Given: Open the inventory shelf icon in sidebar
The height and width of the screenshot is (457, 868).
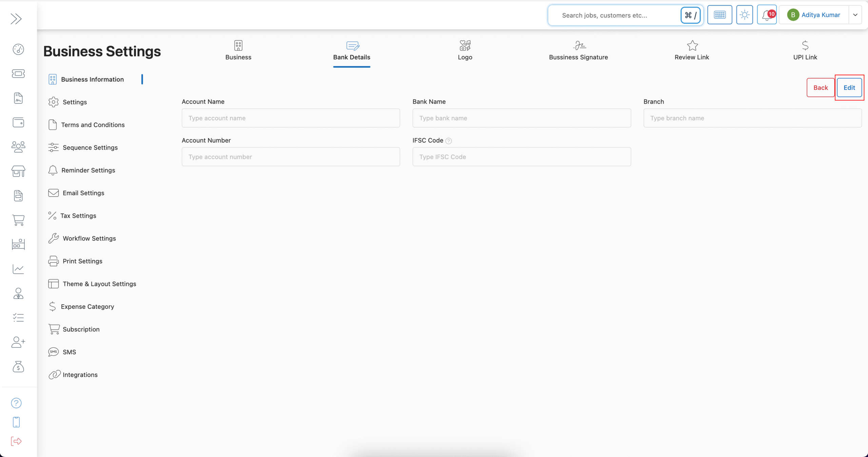Looking at the screenshot, I should coord(18,244).
